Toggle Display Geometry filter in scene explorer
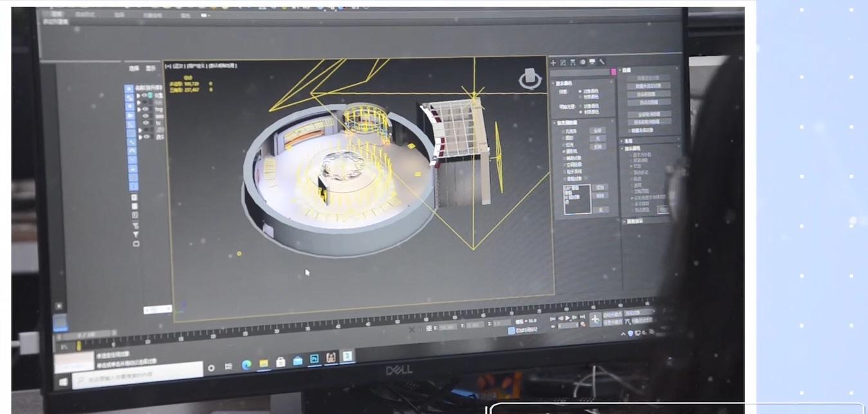This screenshot has height=414, width=868. (129, 89)
